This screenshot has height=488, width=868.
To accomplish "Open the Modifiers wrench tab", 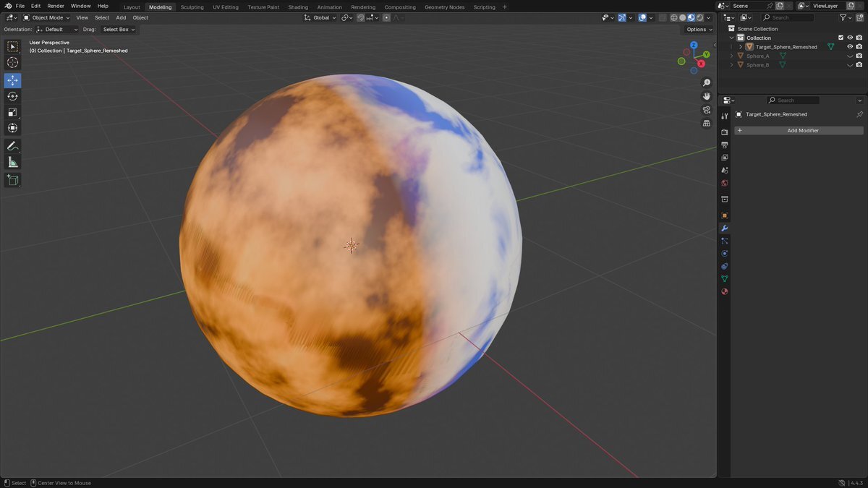I will [x=725, y=228].
